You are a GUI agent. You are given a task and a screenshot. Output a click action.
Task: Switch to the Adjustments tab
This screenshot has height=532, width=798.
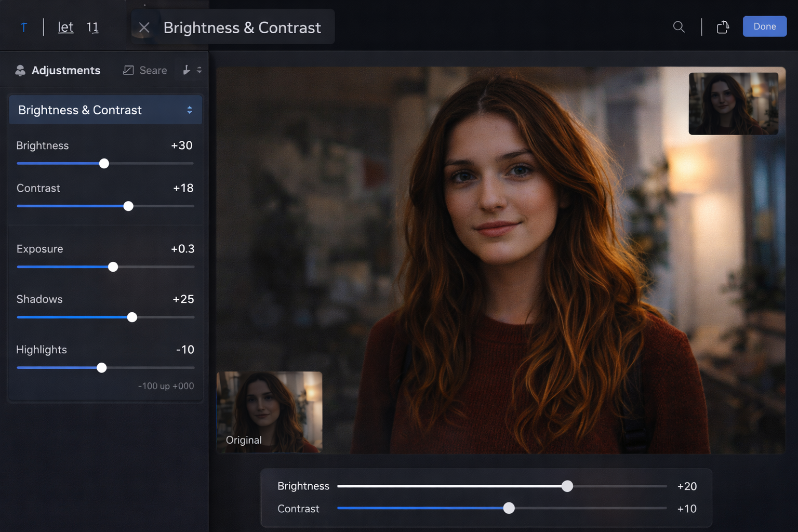point(65,71)
